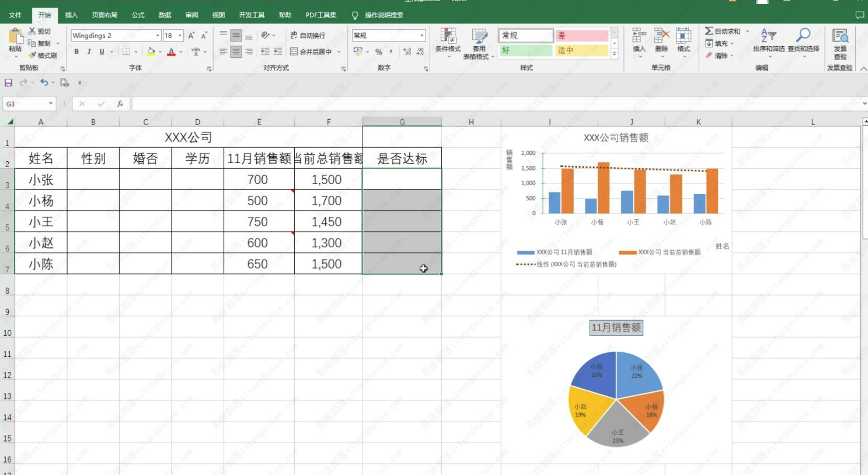Open the Formulas (公式) ribbon tab
The height and width of the screenshot is (475, 868).
[x=138, y=15]
